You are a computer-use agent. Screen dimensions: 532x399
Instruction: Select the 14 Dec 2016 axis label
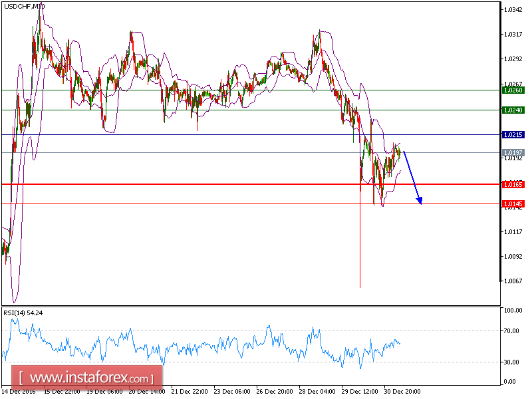[x=20, y=392]
